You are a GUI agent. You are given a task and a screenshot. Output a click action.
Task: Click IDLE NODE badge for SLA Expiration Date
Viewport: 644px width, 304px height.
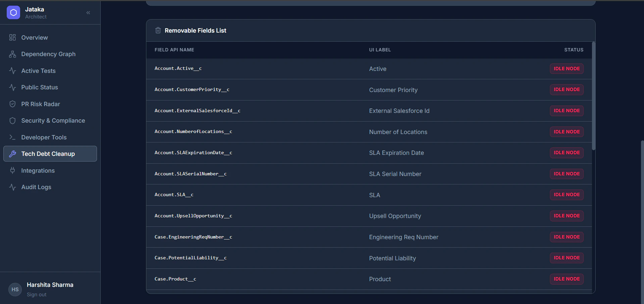566,153
